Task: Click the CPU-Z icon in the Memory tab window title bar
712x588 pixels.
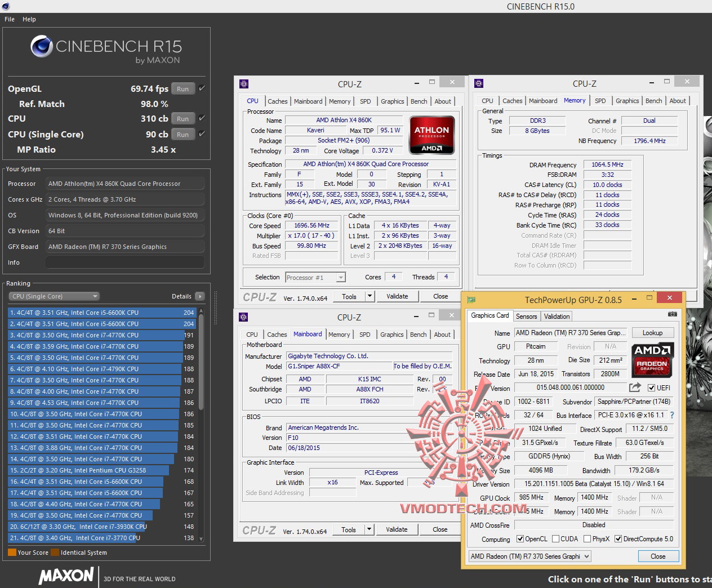Action: 479,83
